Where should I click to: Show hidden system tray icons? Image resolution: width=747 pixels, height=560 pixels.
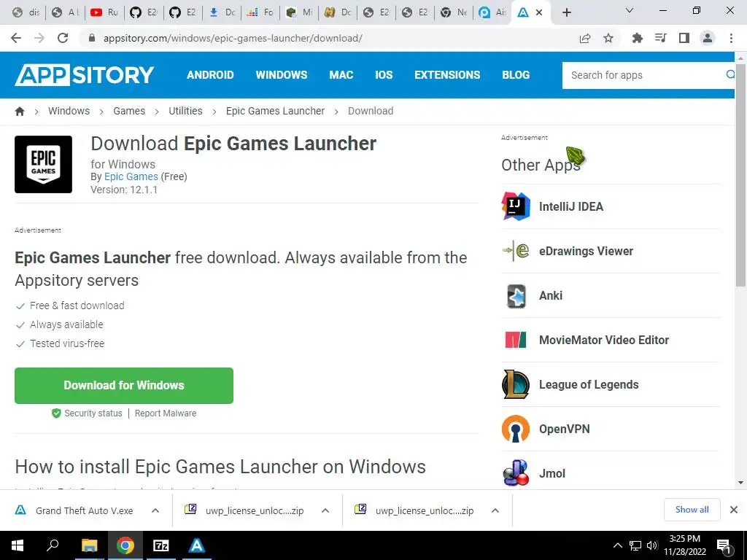[x=617, y=545]
